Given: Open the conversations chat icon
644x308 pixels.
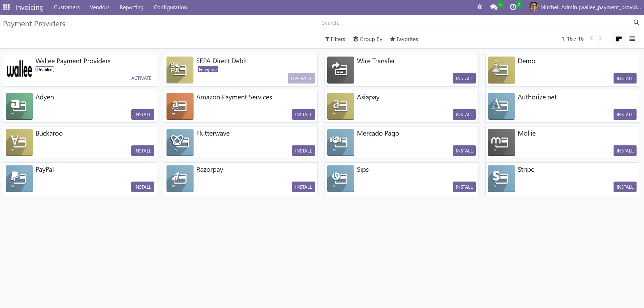Looking at the screenshot, I should (494, 7).
